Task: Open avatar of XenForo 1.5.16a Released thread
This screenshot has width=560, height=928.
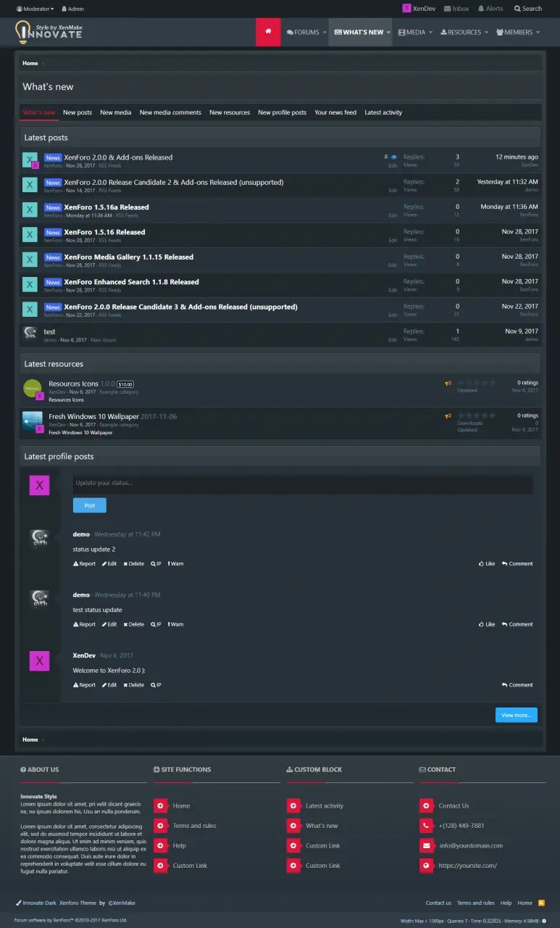Action: tap(30, 210)
